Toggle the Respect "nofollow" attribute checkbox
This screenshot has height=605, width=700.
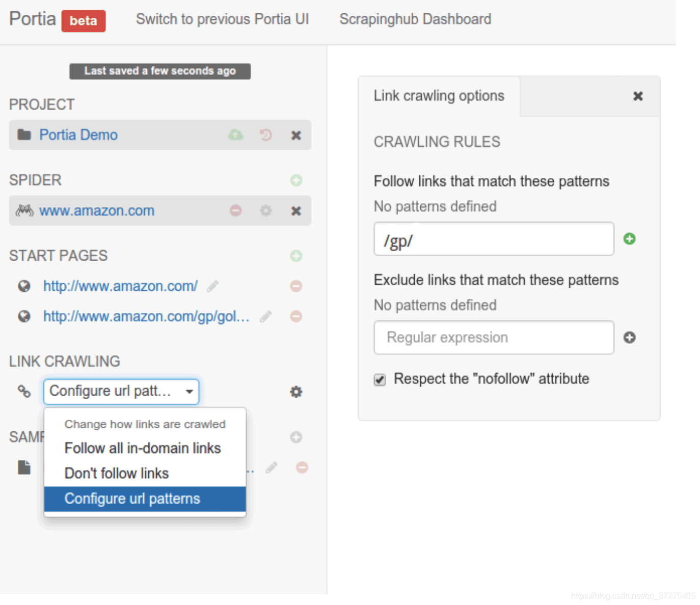380,379
